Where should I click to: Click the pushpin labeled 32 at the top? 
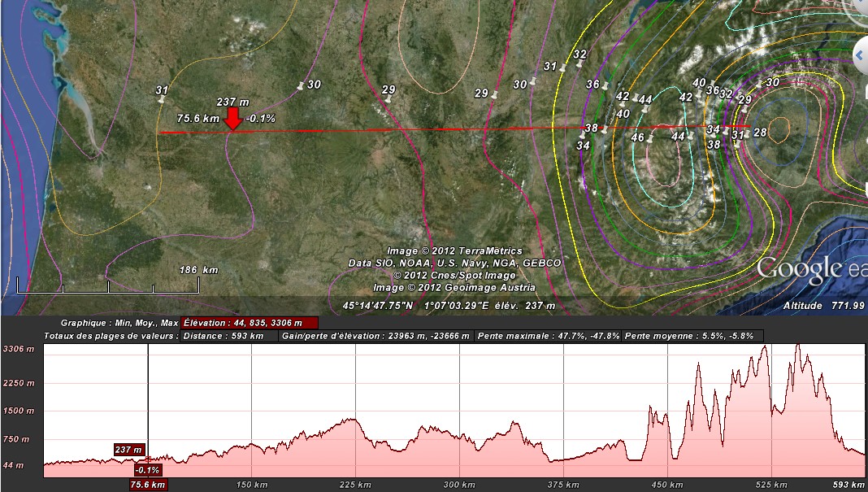[x=578, y=63]
